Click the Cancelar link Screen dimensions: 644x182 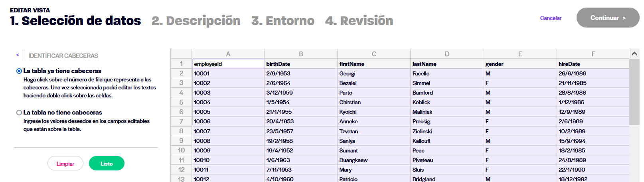coord(551,18)
